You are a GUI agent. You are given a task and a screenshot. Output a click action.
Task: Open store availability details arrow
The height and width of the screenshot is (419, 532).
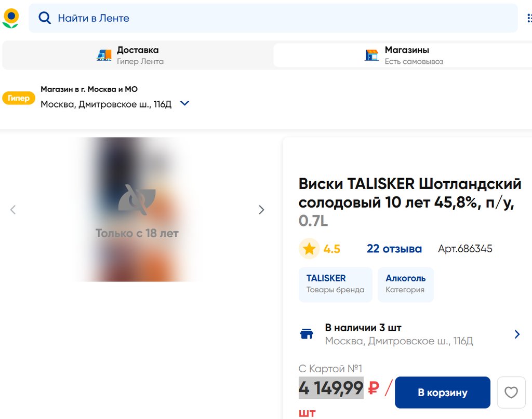click(x=517, y=334)
